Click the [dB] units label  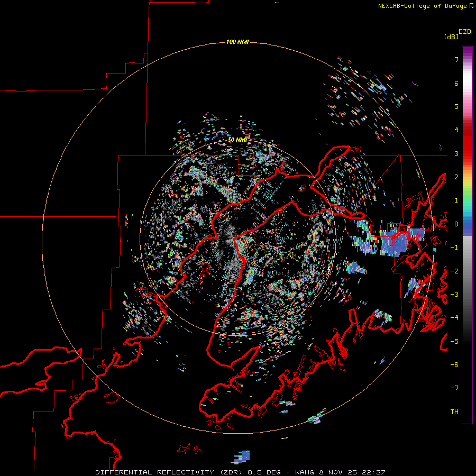coord(451,36)
